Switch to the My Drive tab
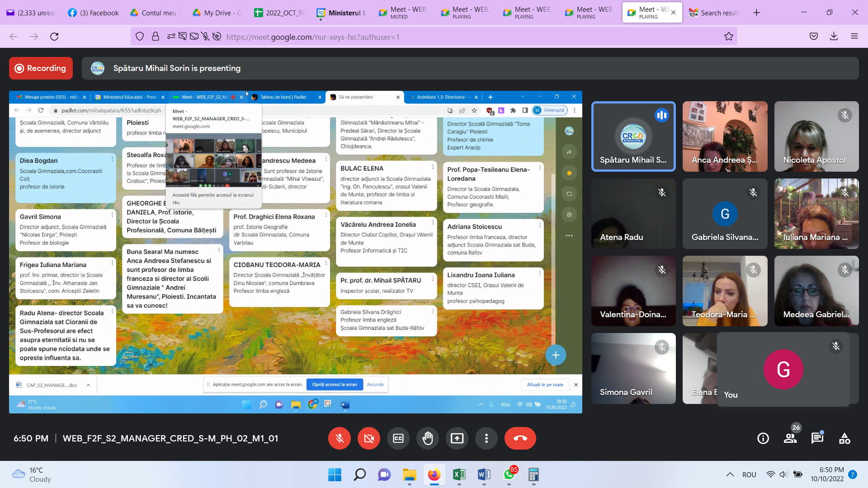The width and height of the screenshot is (868, 488). 217,13
